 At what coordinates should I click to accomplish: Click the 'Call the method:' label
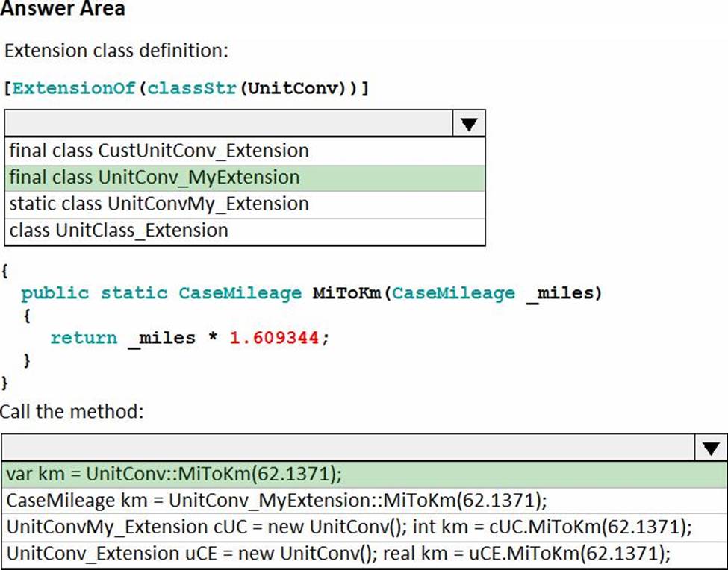click(x=72, y=411)
